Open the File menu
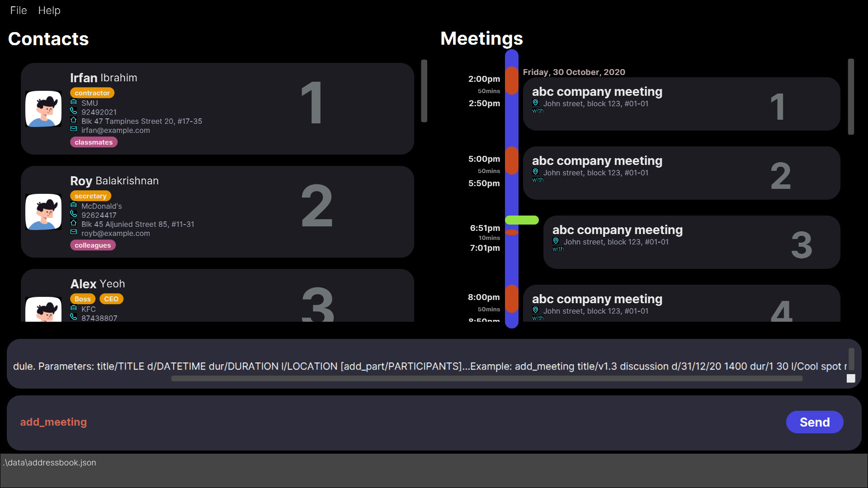The height and width of the screenshot is (488, 868). coord(19,10)
